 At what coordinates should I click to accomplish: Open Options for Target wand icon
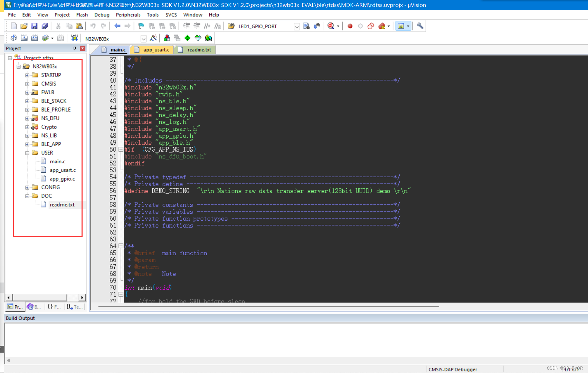[x=153, y=38]
